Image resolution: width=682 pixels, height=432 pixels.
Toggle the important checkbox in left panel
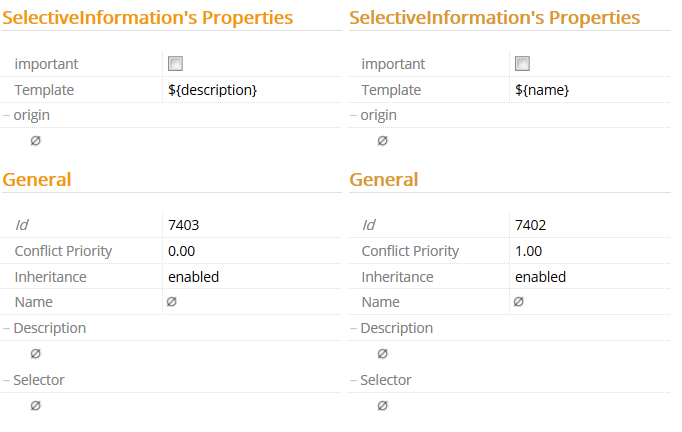point(175,64)
